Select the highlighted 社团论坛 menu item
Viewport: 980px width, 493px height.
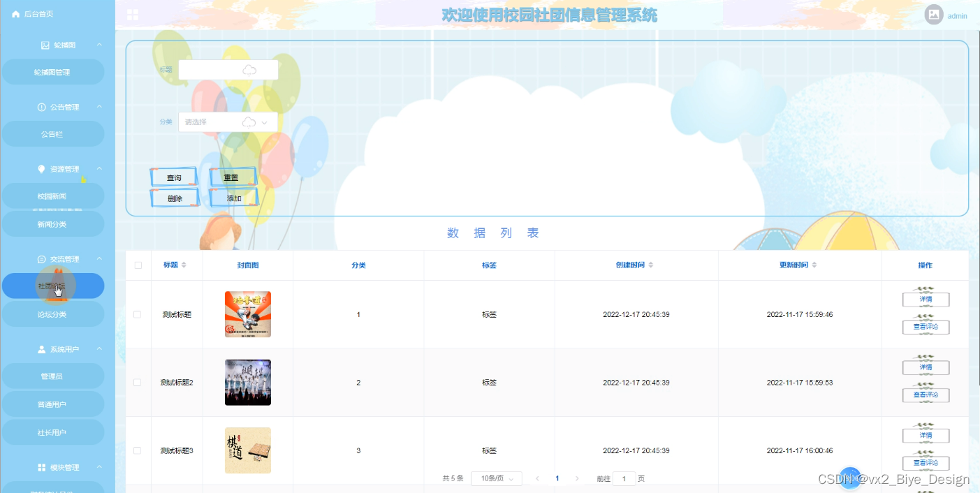pyautogui.click(x=52, y=286)
